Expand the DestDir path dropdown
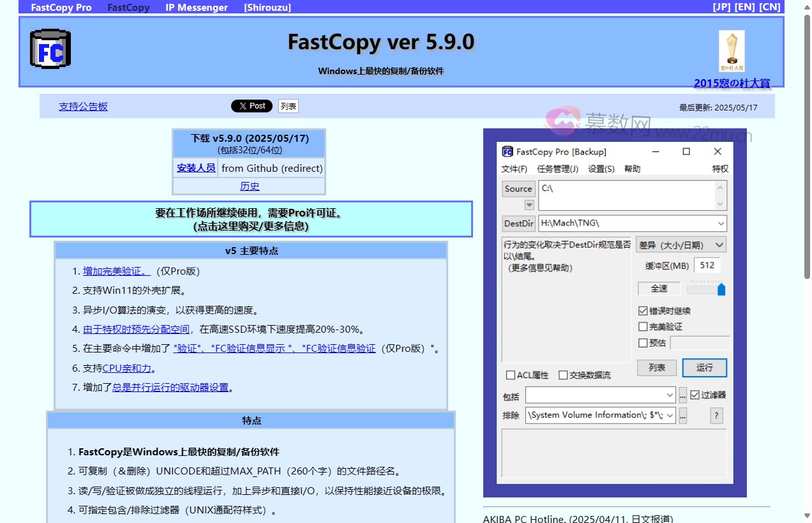 pyautogui.click(x=721, y=224)
